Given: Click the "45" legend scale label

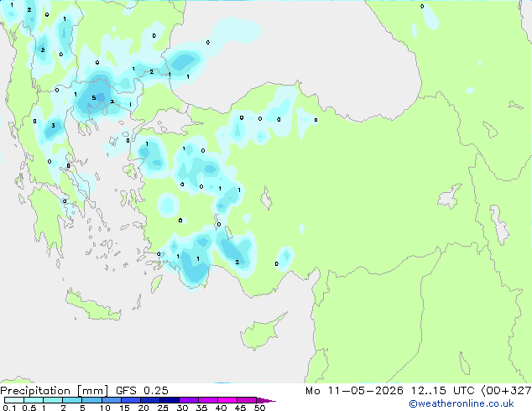Looking at the screenshot, I should tap(240, 408).
